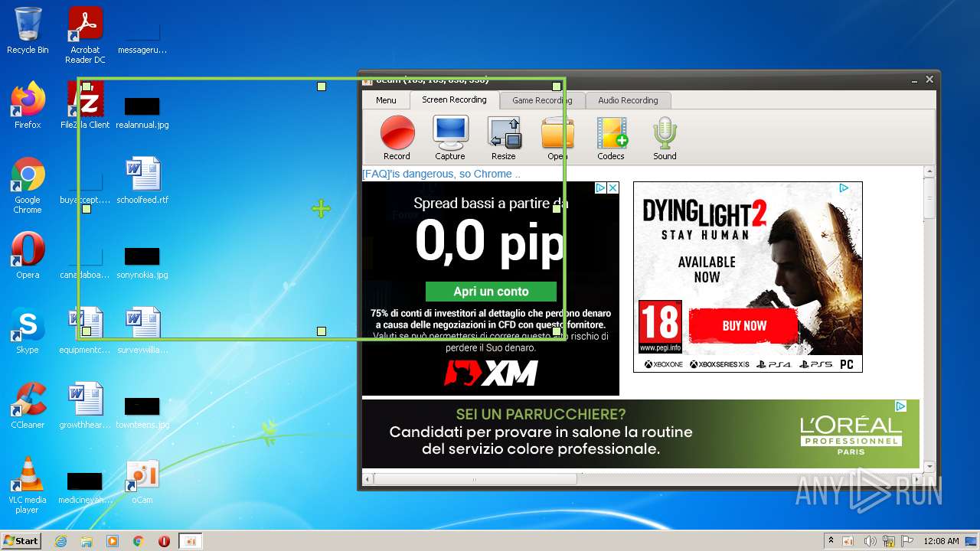Click the vertical scrollbar down arrow
Screen dimensions: 980x551
coord(929,466)
